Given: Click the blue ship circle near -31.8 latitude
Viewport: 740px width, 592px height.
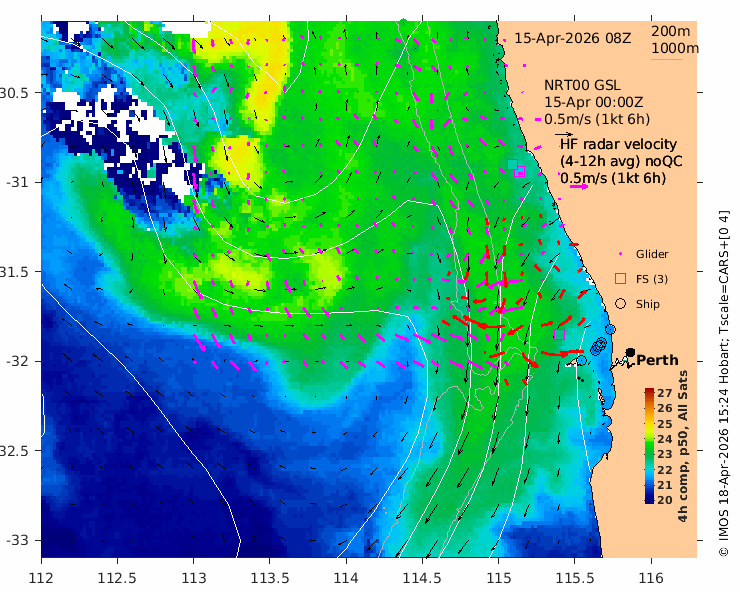Looking at the screenshot, I should (x=611, y=329).
